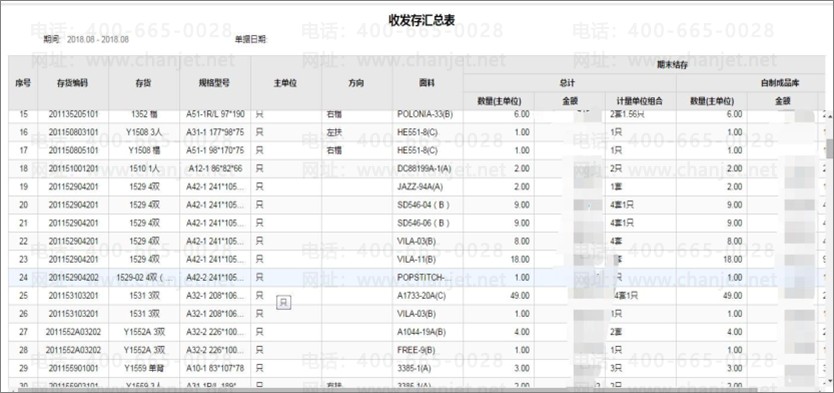Click spec cell A31-1 177*98*75
This screenshot has width=834, height=393.
point(215,132)
